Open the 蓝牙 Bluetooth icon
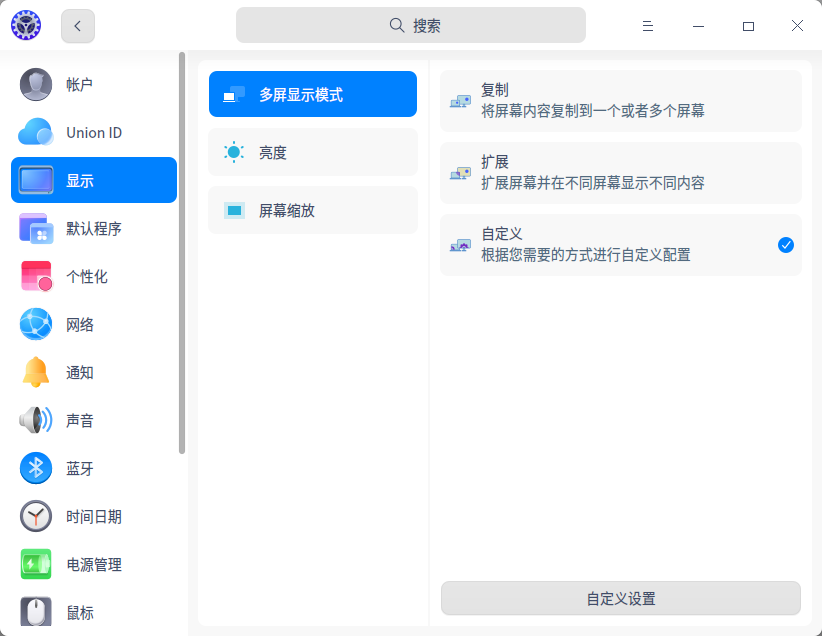 36,469
